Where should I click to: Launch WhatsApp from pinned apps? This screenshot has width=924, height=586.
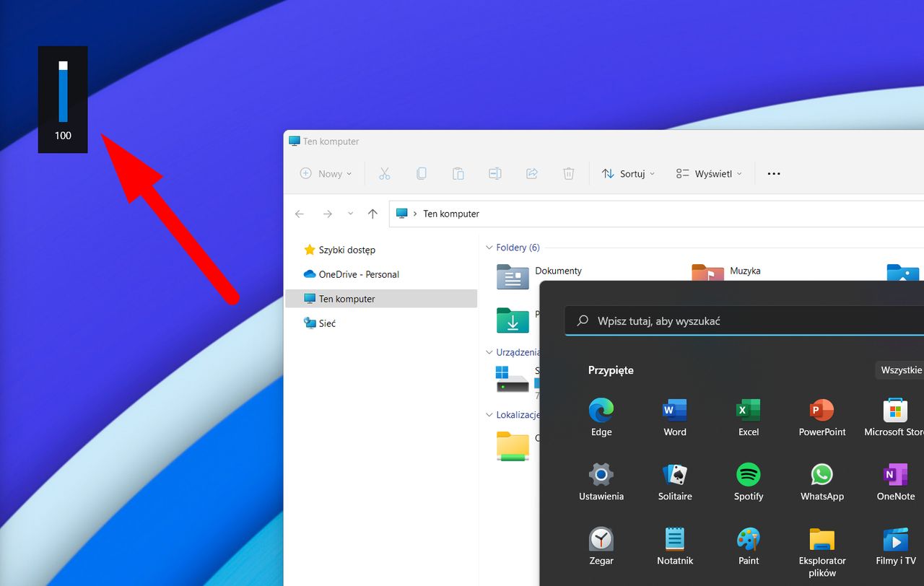(822, 482)
